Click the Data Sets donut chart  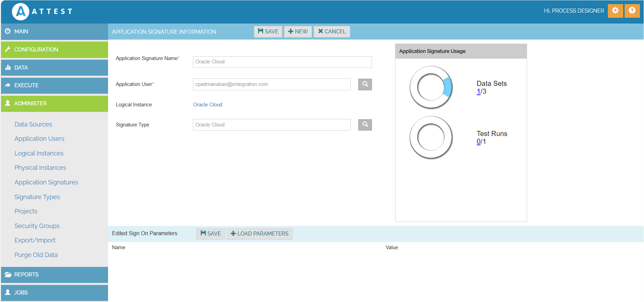[431, 87]
